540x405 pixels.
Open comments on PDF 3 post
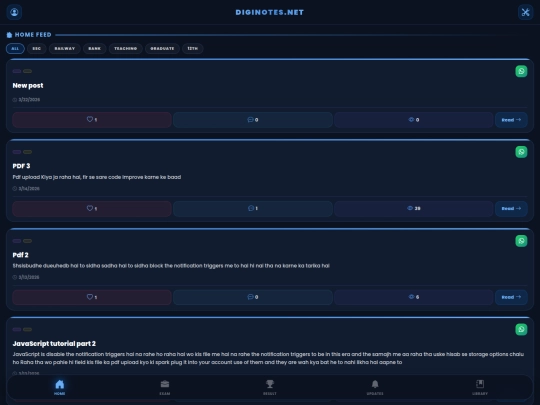253,208
